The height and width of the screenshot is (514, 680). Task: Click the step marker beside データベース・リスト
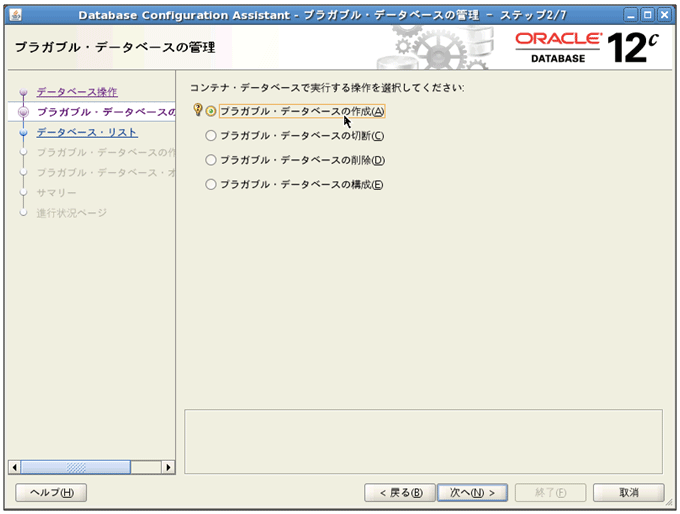23,132
